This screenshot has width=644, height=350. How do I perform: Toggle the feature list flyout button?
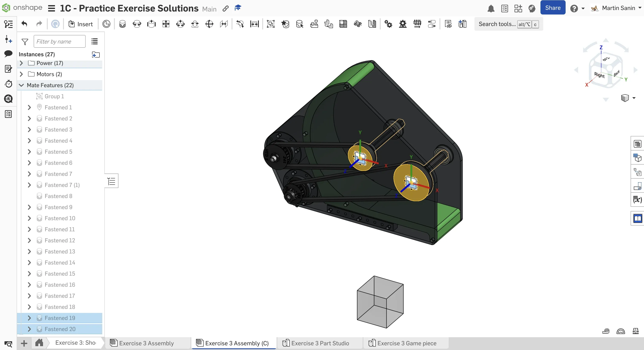[x=111, y=181]
